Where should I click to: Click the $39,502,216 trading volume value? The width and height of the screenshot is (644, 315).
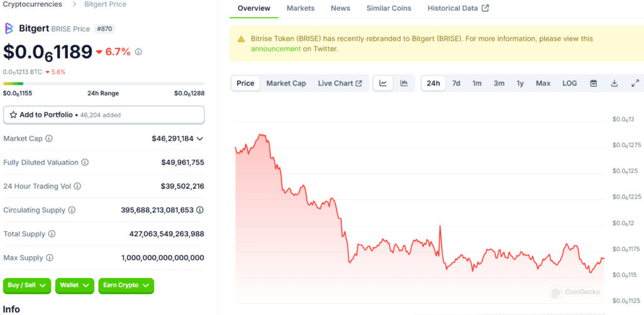[x=183, y=186]
